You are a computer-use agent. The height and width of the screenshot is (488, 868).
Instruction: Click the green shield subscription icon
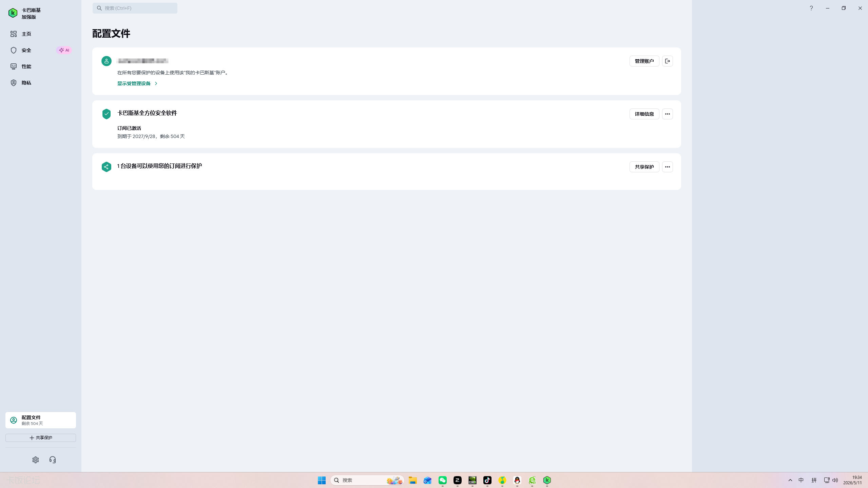[x=107, y=114]
